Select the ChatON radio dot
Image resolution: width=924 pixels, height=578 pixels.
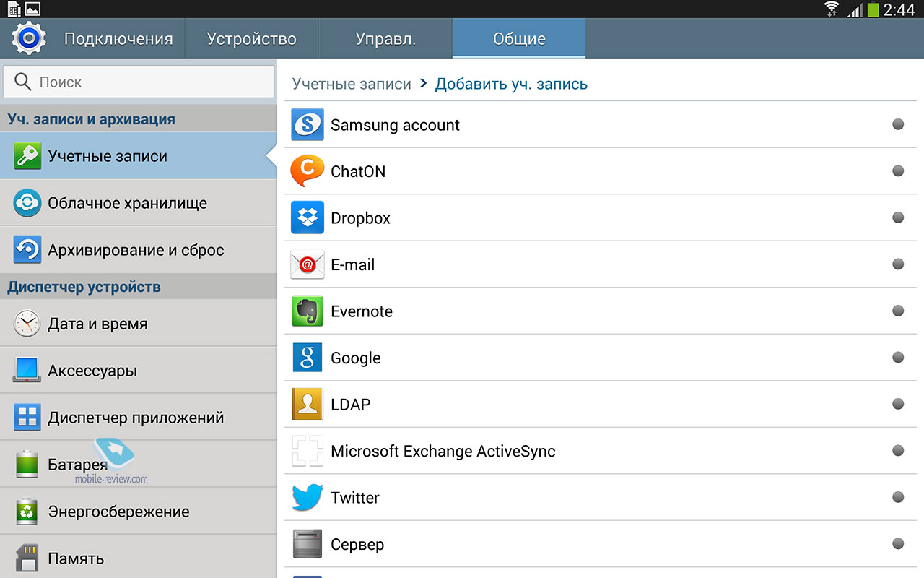pos(898,171)
